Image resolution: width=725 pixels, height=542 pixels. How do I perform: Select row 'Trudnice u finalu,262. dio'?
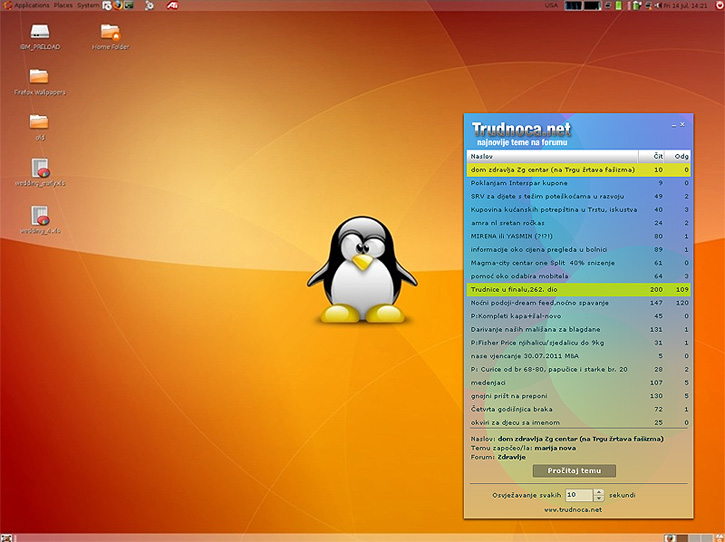[x=578, y=289]
